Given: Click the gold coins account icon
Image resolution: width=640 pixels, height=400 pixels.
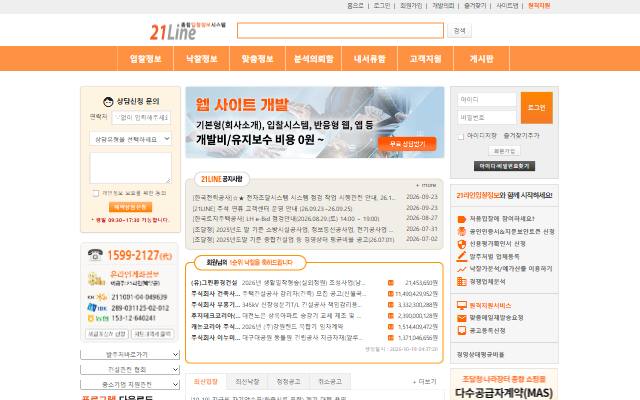Looking at the screenshot, I should coord(96,279).
